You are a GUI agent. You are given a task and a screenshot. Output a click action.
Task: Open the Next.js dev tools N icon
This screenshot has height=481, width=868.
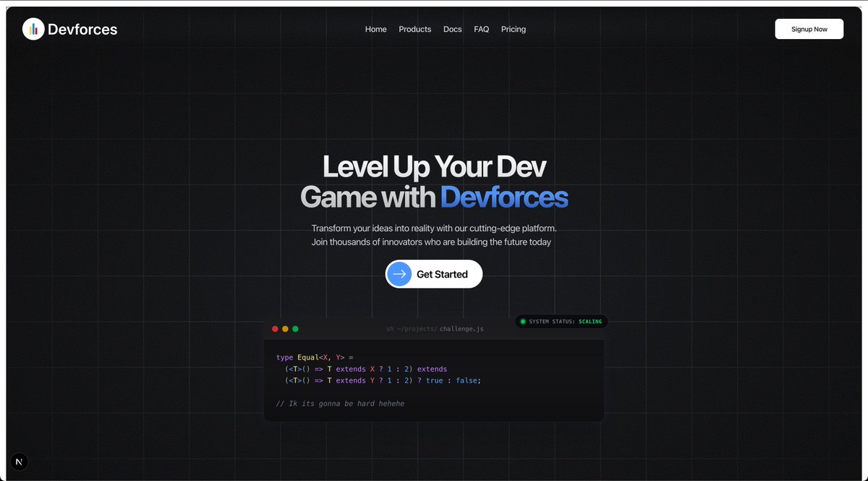[x=20, y=462]
